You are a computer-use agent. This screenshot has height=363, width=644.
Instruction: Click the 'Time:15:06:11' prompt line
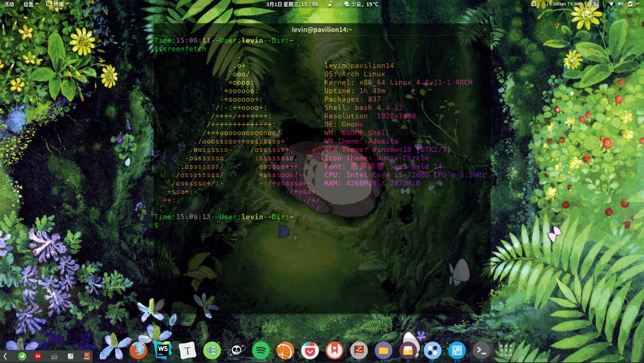pos(224,40)
